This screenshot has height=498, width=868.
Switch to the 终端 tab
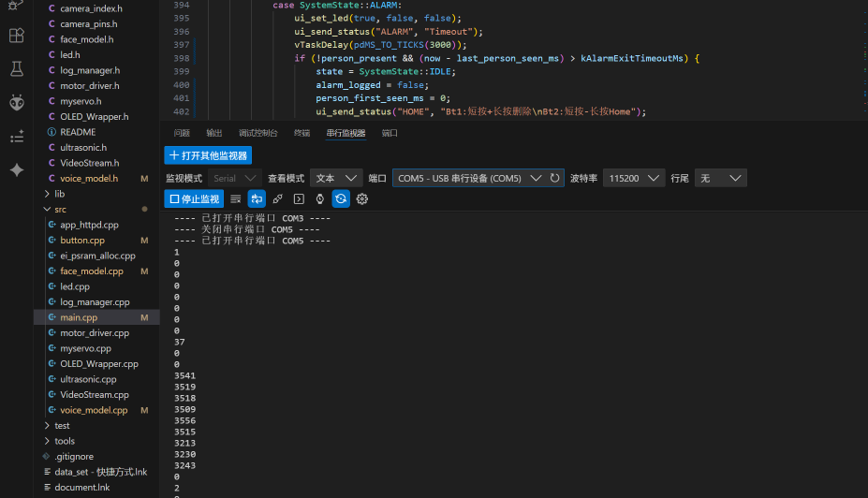pyautogui.click(x=302, y=133)
